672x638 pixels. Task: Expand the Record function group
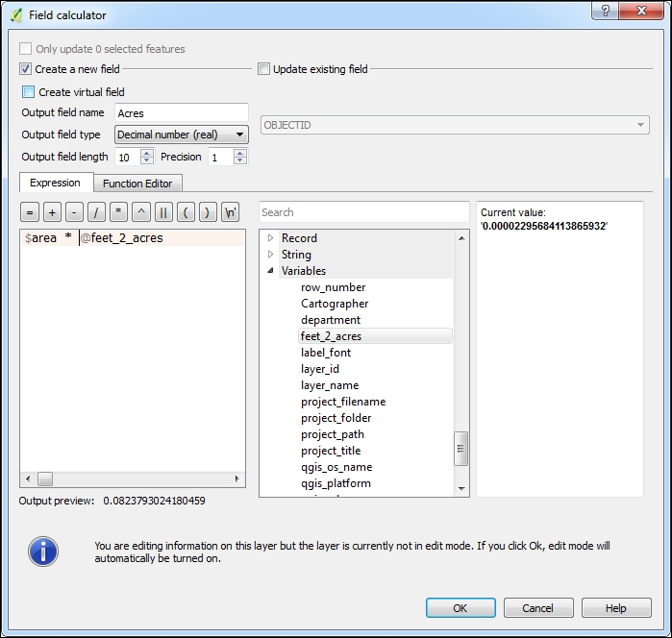[271, 238]
